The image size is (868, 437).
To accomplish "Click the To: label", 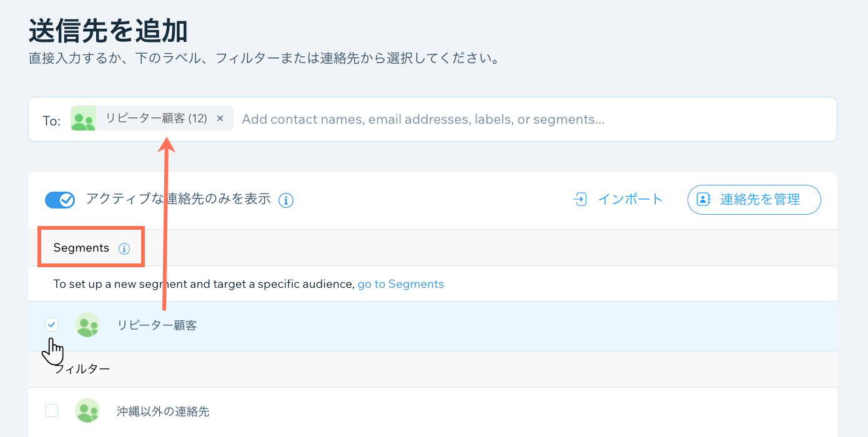I will (52, 121).
